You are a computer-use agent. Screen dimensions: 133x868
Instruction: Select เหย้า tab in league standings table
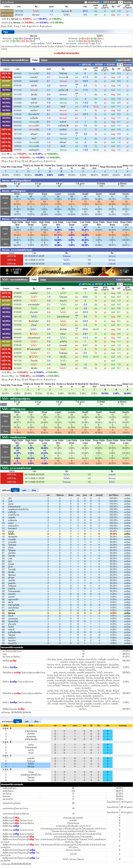tap(24, 490)
